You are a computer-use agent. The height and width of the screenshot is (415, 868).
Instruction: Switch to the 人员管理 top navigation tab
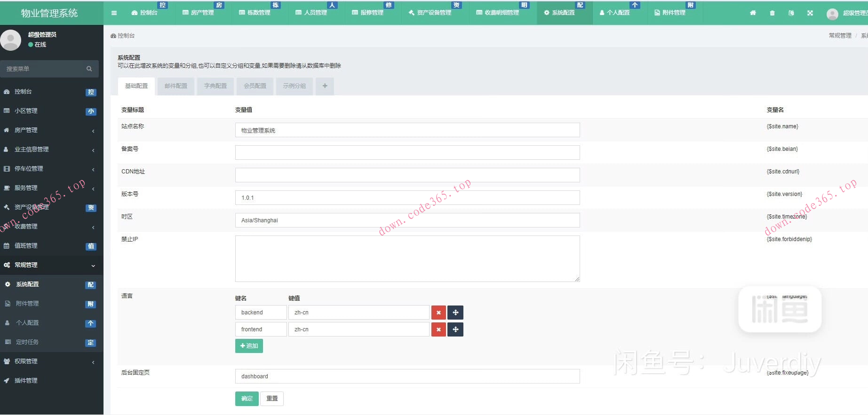[311, 13]
